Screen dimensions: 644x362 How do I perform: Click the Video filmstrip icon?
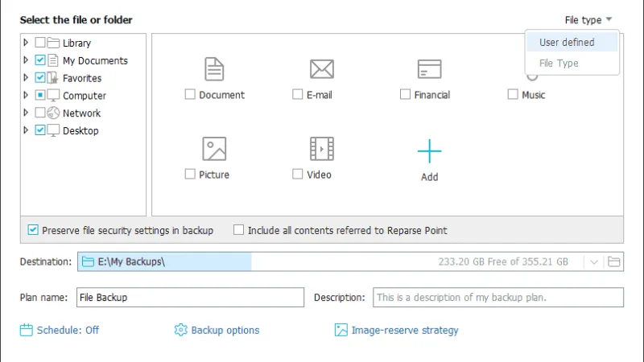[321, 149]
